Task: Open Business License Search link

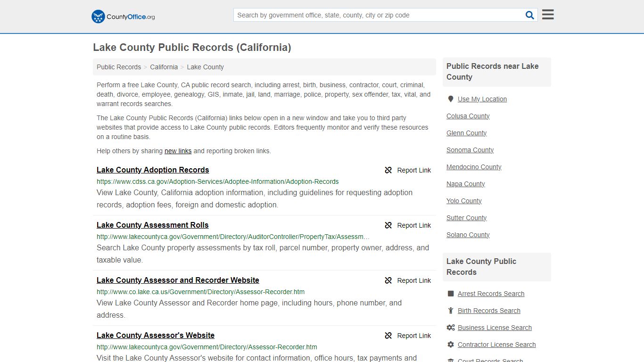Action: pos(495,328)
